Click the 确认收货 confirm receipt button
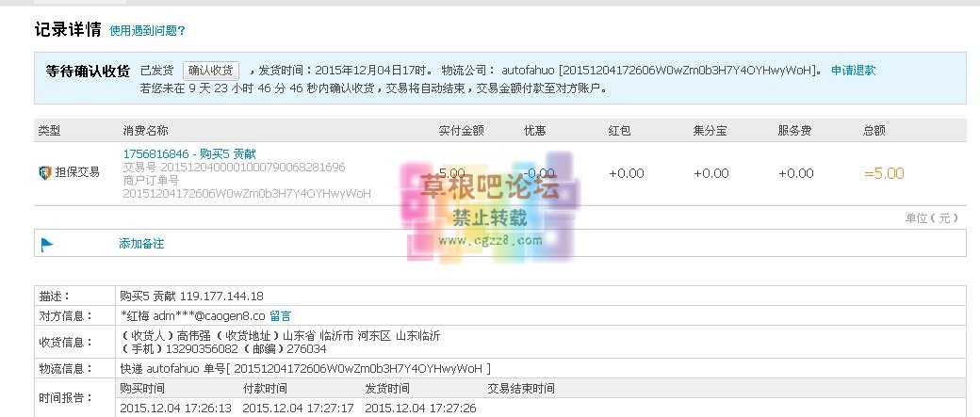Viewport: 980px width, 417px height. pos(211,70)
